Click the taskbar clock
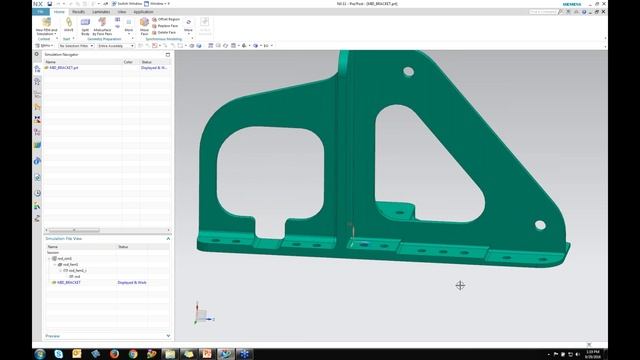 point(593,354)
